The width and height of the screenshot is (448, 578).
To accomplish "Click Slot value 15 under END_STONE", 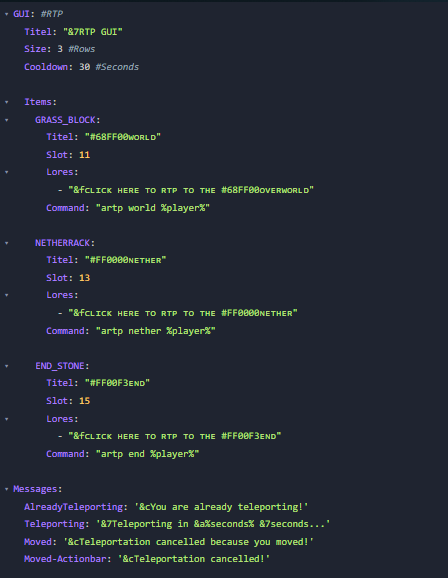I will (84, 401).
